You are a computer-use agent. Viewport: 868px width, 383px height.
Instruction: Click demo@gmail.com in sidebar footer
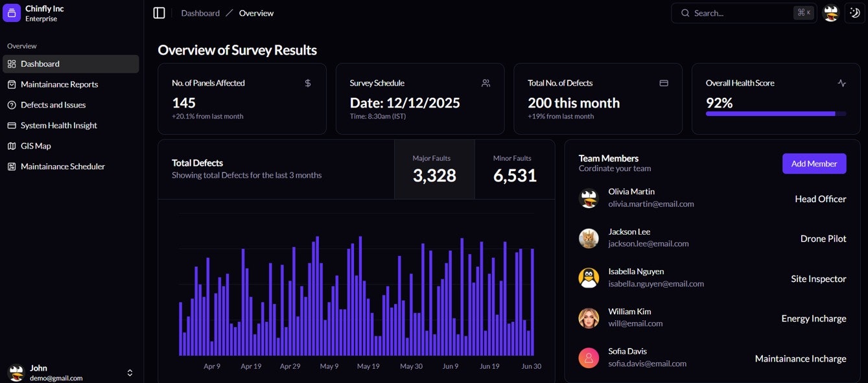[x=56, y=378]
